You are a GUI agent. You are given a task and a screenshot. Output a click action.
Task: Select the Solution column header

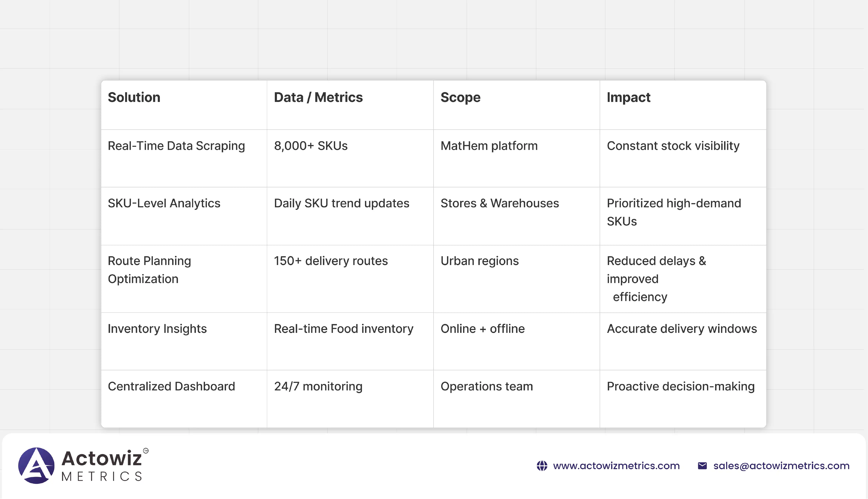[x=134, y=98]
